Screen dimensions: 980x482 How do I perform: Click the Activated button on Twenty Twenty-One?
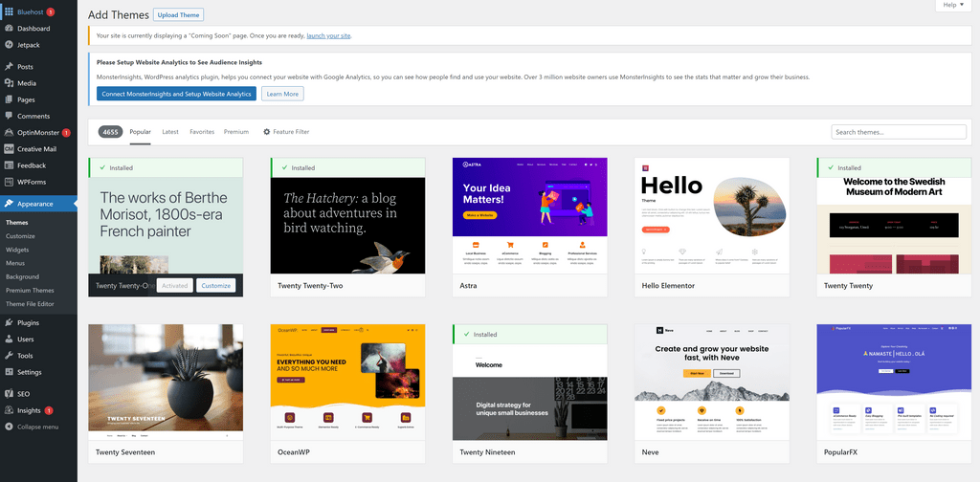tap(175, 285)
